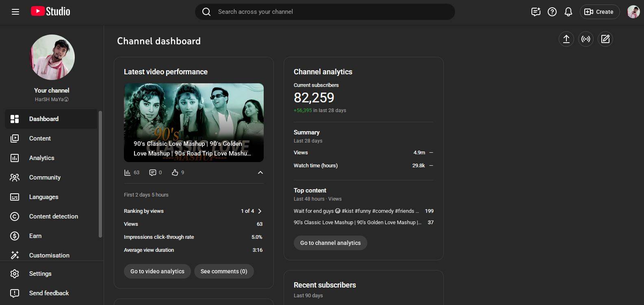Click the YouTube Studio logo
Viewport: 644px width, 305px height.
coord(50,11)
